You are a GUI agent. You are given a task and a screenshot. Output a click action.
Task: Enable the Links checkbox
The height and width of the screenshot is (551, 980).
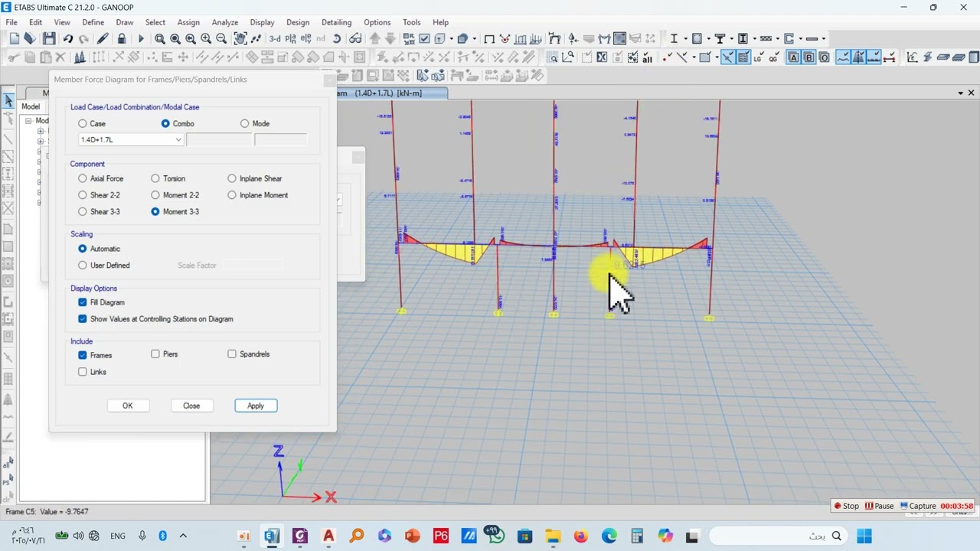tap(83, 372)
